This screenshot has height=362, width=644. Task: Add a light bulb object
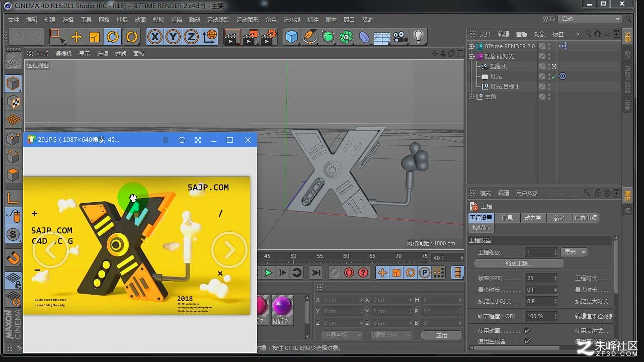tap(418, 37)
